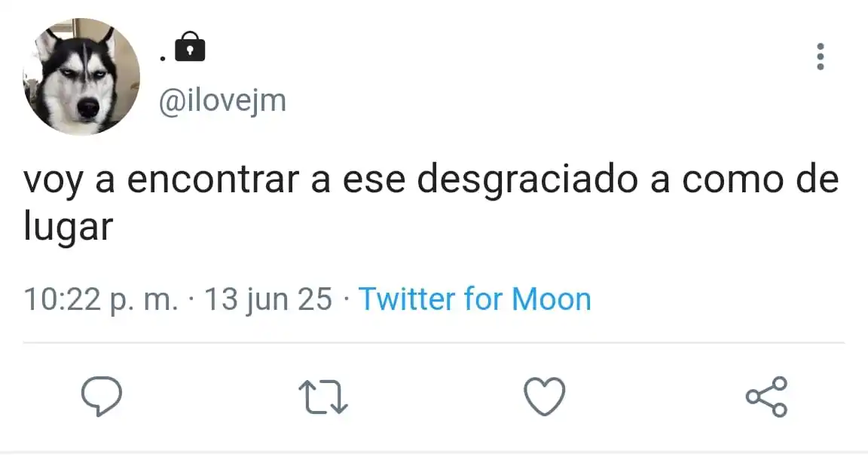Visit the @ilovejm profile handle

(x=222, y=101)
